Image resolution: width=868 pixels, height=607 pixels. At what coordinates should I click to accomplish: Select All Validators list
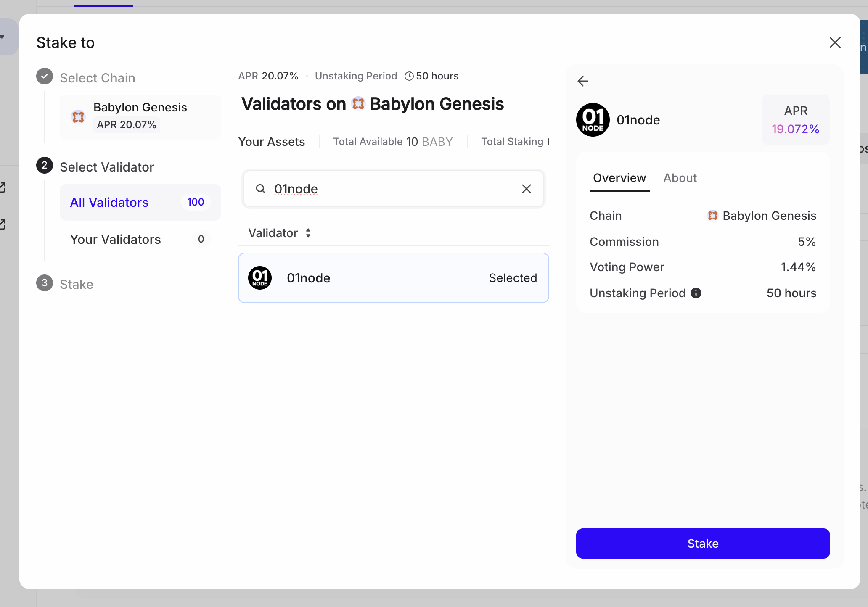pyautogui.click(x=140, y=202)
